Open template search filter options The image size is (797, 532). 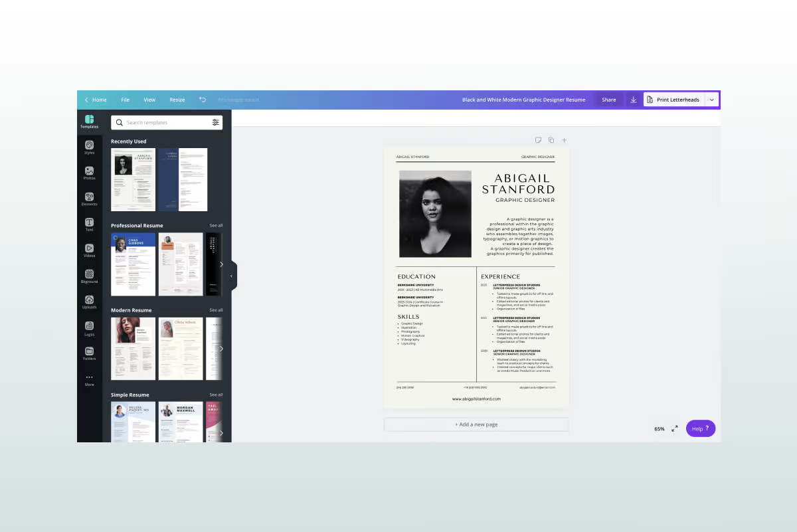coord(215,123)
